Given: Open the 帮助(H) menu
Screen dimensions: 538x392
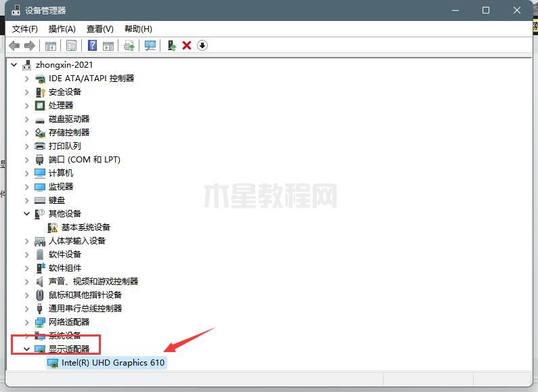Looking at the screenshot, I should point(138,29).
